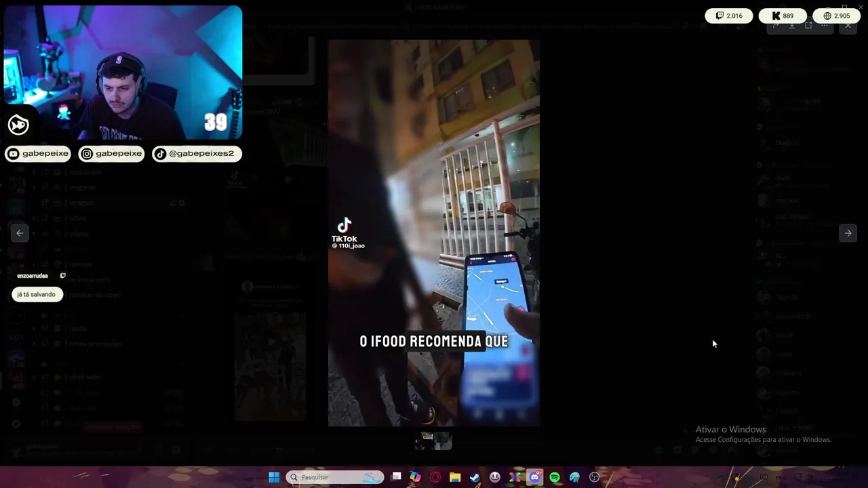This screenshot has height=488, width=868.
Task: Click the fish logo on webcam overlay
Action: pos(18,125)
